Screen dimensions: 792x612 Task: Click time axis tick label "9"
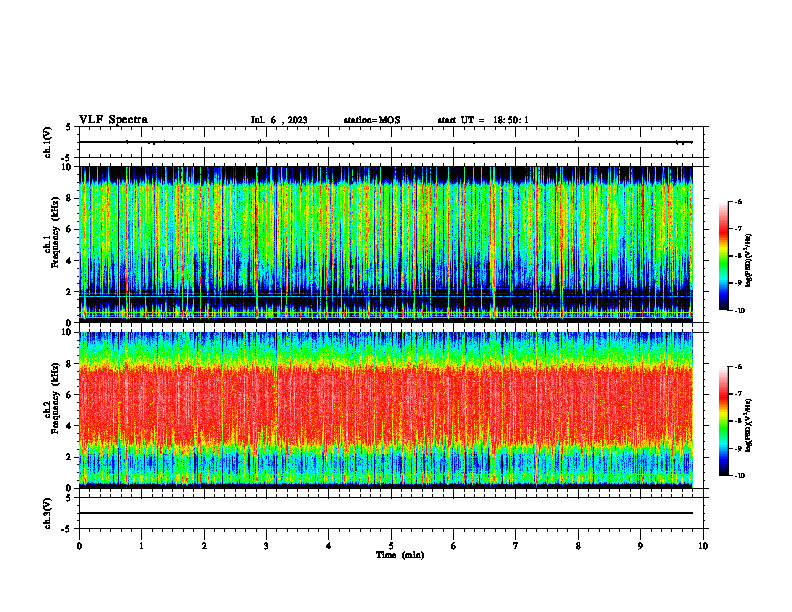(640, 546)
